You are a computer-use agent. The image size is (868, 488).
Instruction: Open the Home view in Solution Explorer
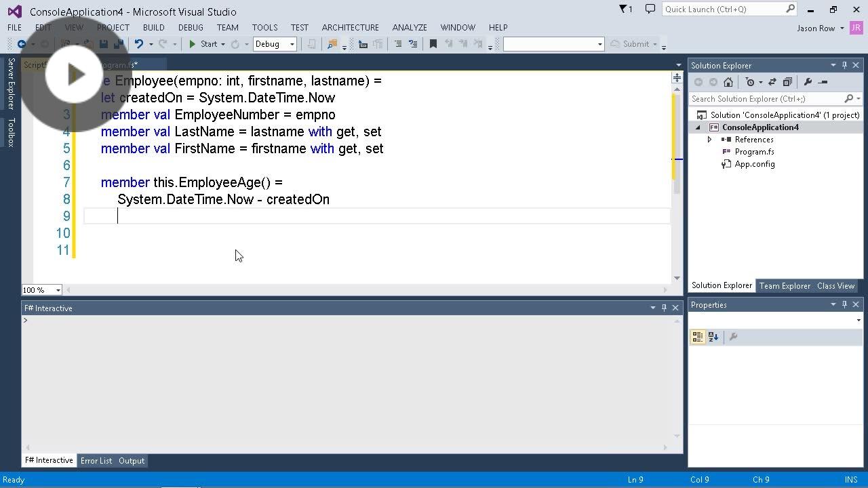coord(729,81)
